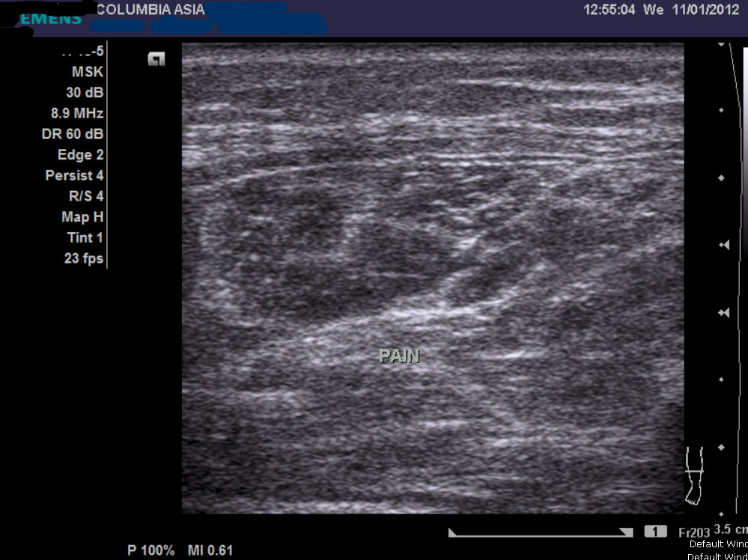Open the Map H gray map setting
The width and height of the screenshot is (748, 560).
click(x=82, y=217)
